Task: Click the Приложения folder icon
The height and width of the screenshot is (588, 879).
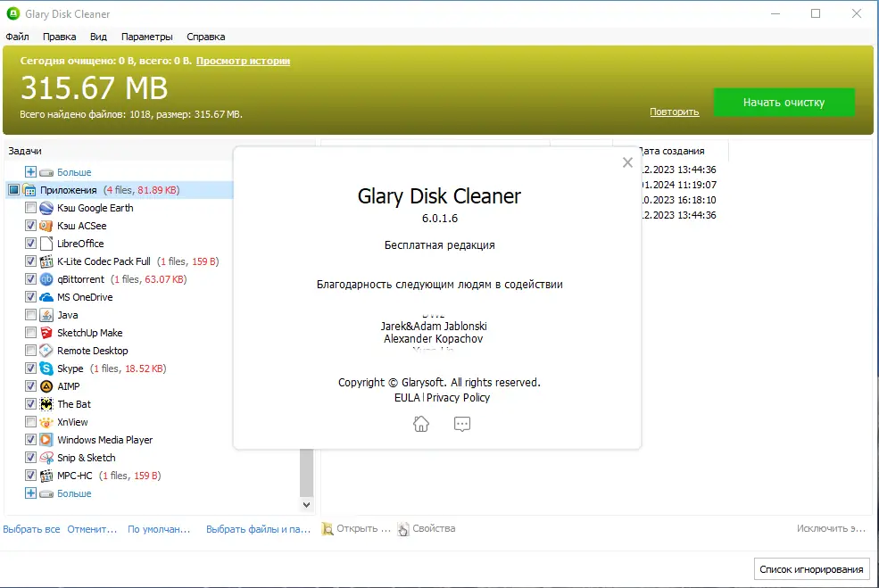Action: [29, 190]
